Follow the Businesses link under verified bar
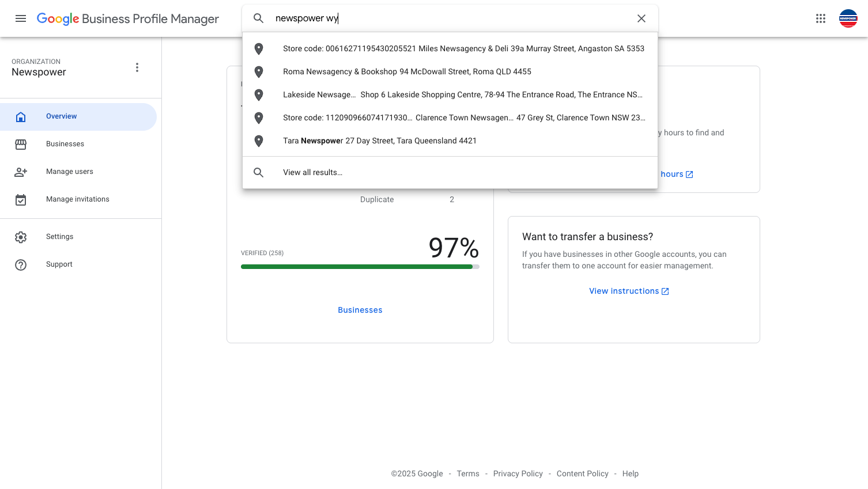868x489 pixels. coord(360,310)
